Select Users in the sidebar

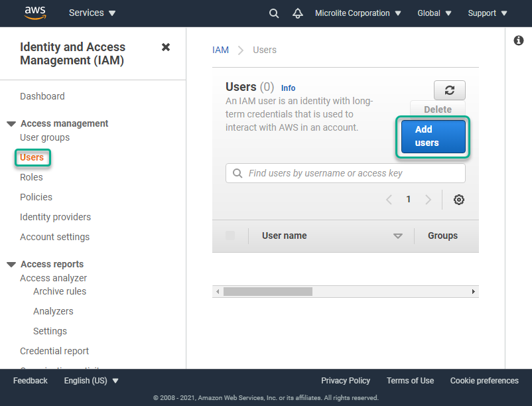(x=32, y=157)
